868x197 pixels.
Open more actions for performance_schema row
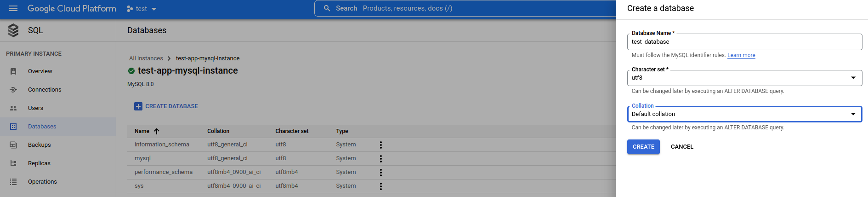coord(381,173)
